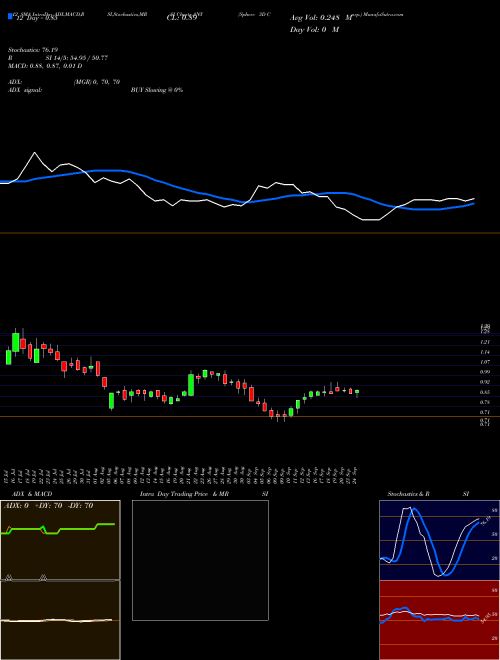Click the empty intraday trading price chart box

coord(200,560)
